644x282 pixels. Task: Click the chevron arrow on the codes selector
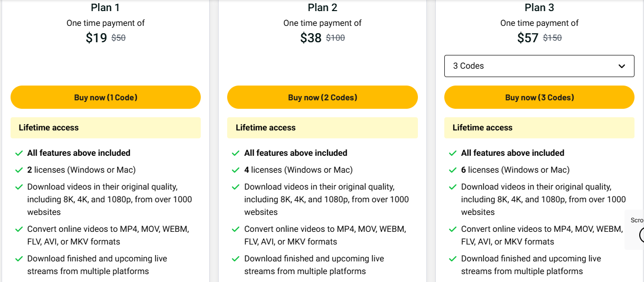point(621,66)
